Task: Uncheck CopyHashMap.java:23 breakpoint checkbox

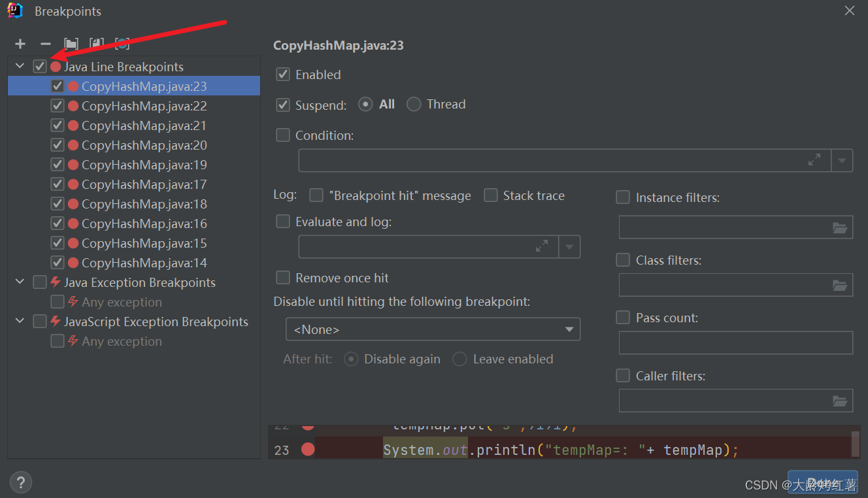Action: (58, 86)
